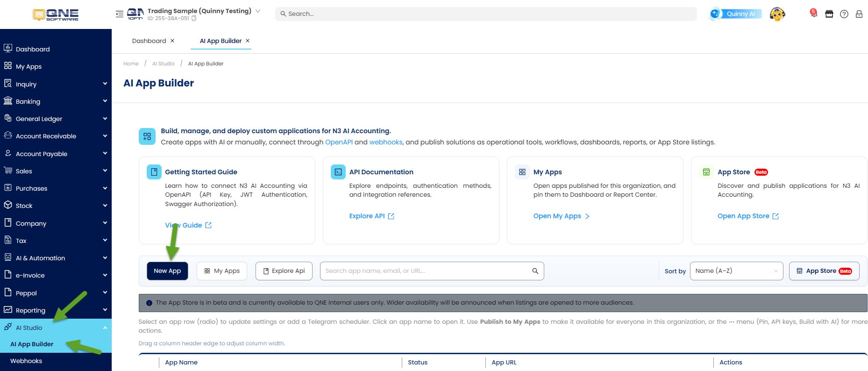The image size is (868, 371).
Task: Go to Home in the breadcrumb
Action: [x=131, y=64]
